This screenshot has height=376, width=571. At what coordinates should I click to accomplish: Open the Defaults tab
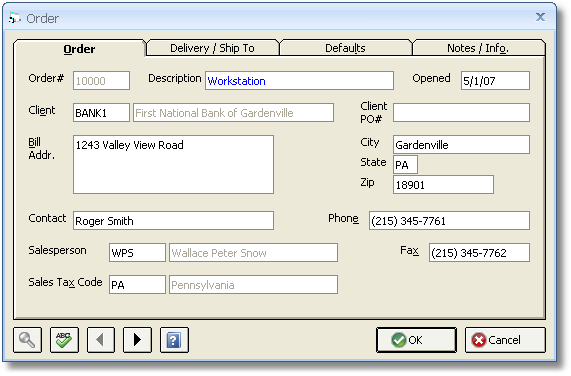[345, 48]
